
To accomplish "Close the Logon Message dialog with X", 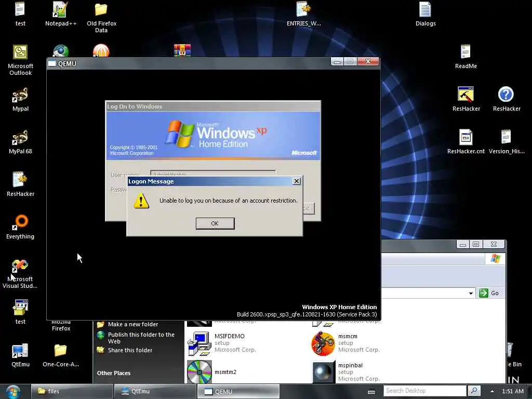I will [296, 181].
